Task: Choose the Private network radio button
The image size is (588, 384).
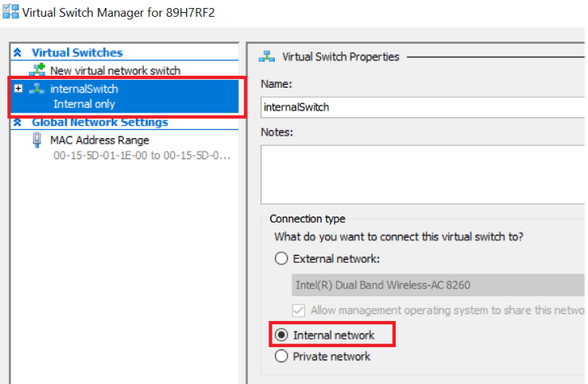Action: 280,357
